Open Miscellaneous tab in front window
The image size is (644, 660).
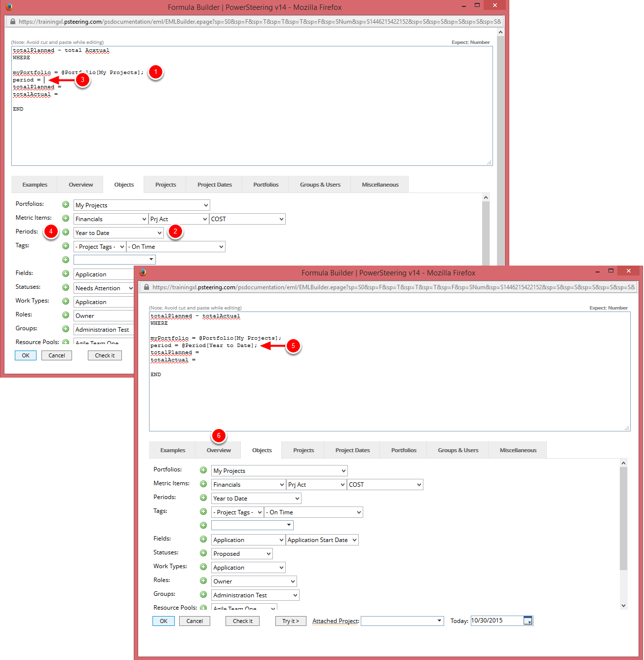[518, 450]
